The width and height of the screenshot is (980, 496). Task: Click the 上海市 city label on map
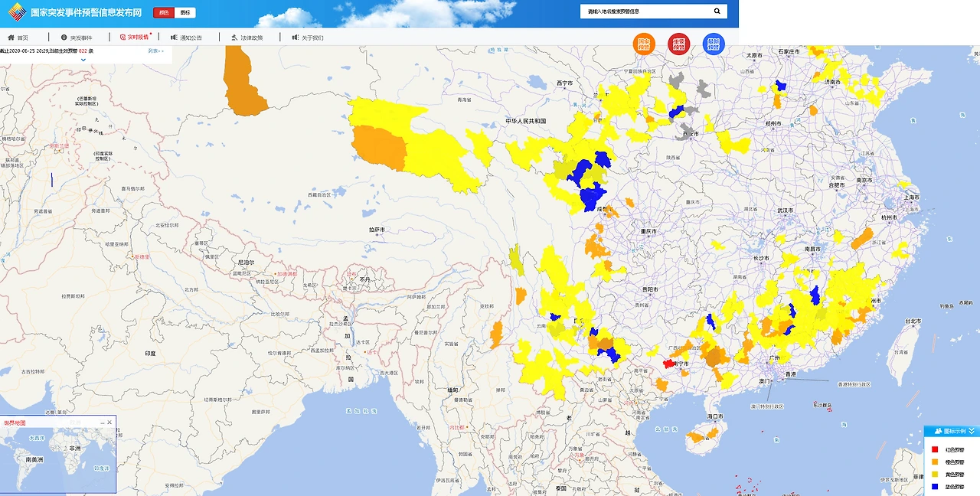pyautogui.click(x=911, y=197)
